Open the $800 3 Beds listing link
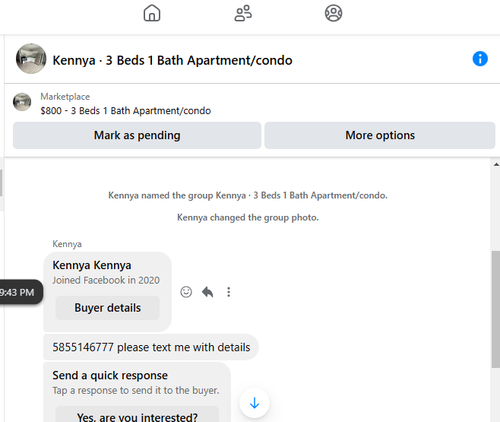Image resolution: width=500 pixels, height=422 pixels. (126, 111)
